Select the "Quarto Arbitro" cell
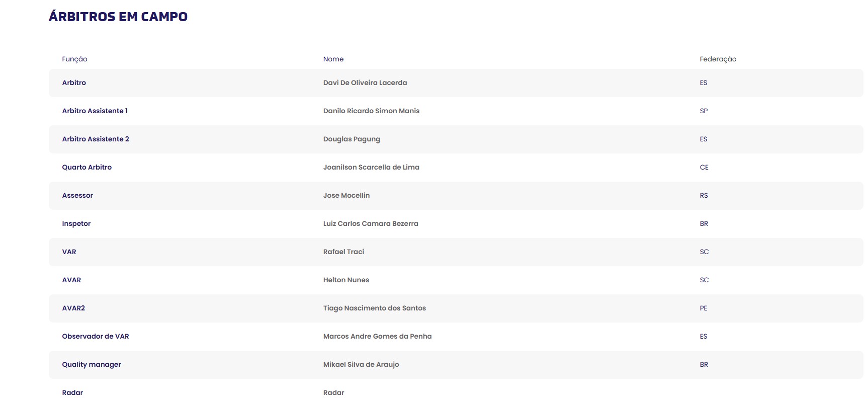Screen dimensions: 868x398 click(86, 167)
